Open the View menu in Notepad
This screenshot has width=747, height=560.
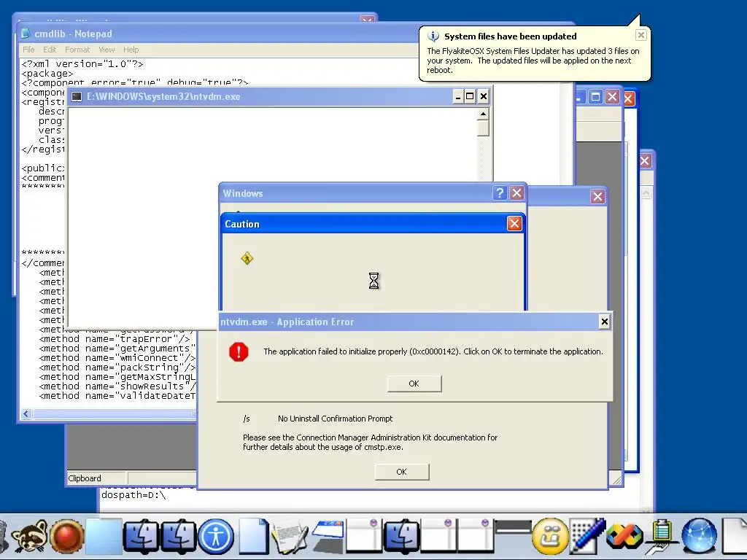point(107,50)
